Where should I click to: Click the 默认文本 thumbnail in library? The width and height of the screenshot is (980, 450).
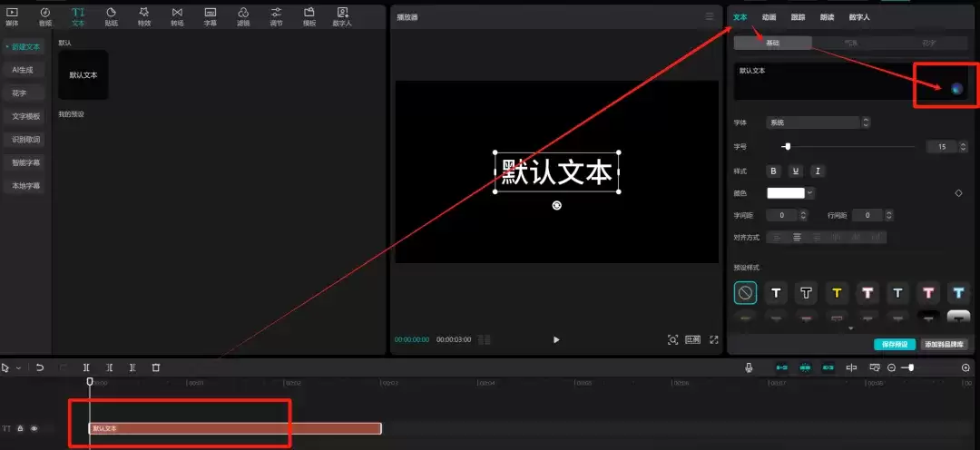click(83, 75)
